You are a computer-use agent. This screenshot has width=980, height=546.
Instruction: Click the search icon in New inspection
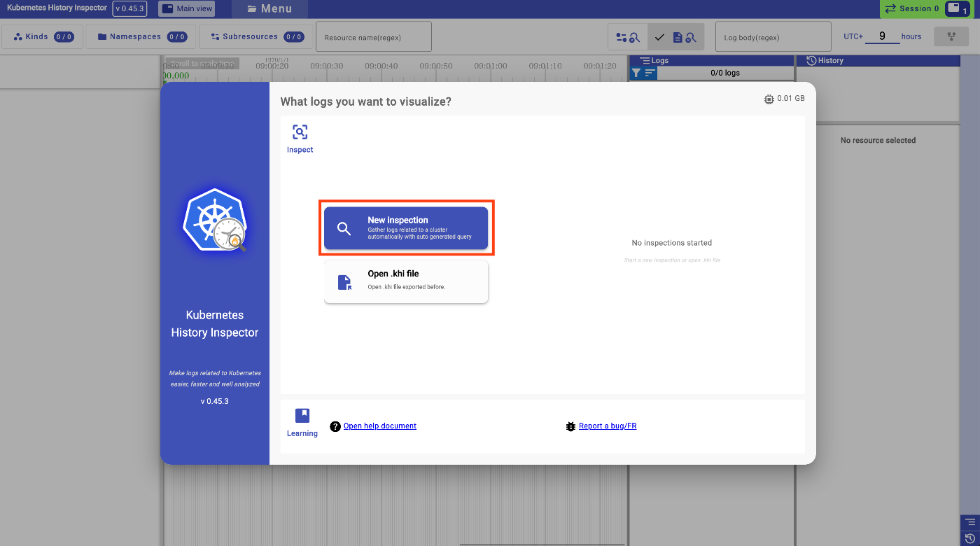[x=344, y=228]
